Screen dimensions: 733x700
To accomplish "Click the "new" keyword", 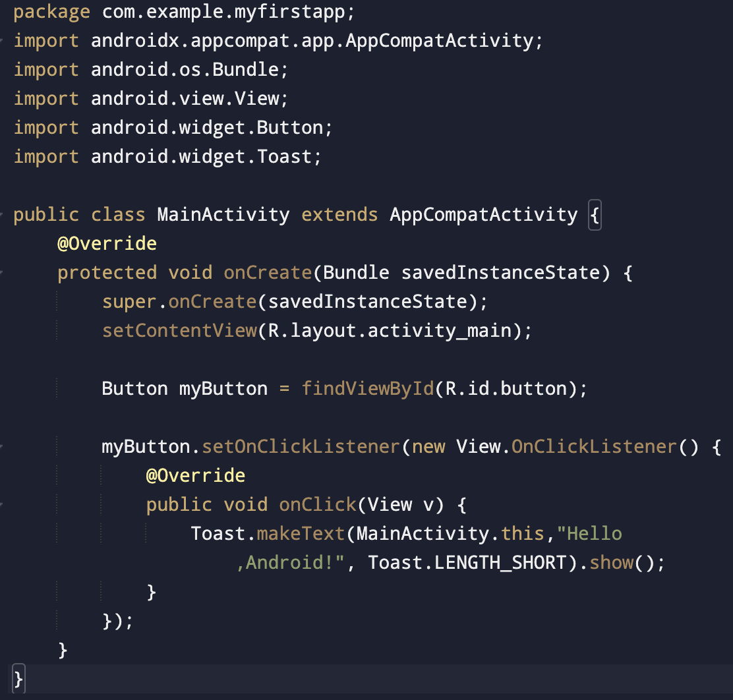I will 428,446.
